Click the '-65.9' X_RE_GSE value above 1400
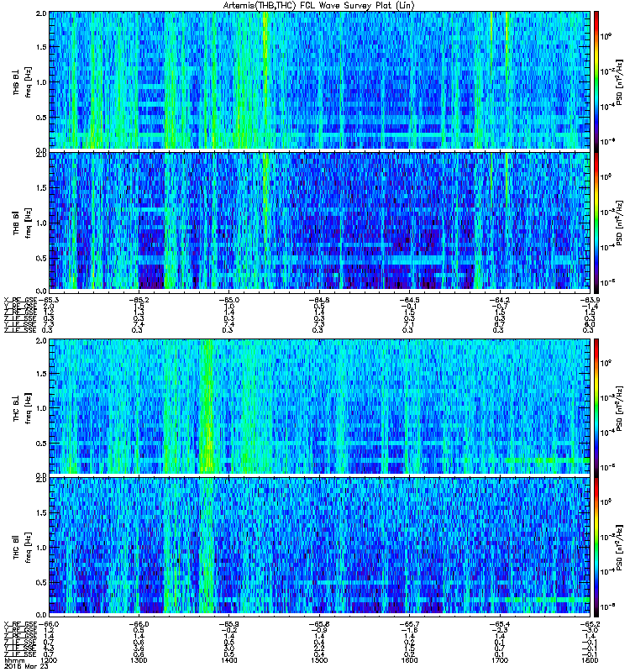Viewport: 630px width, 672px height. 228,624
